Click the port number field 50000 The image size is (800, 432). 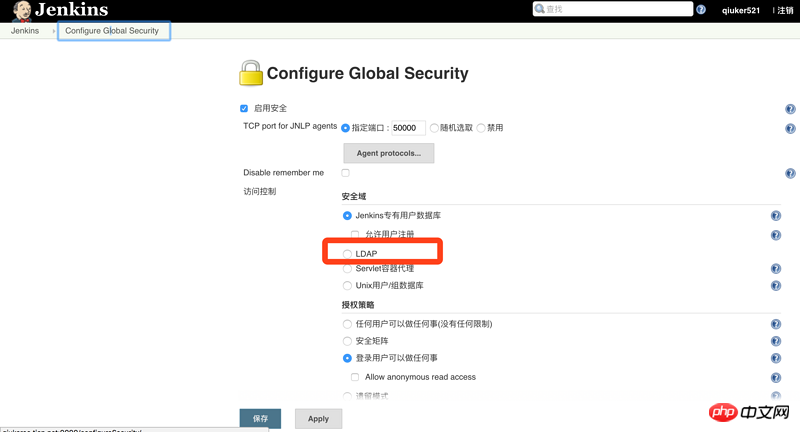408,128
